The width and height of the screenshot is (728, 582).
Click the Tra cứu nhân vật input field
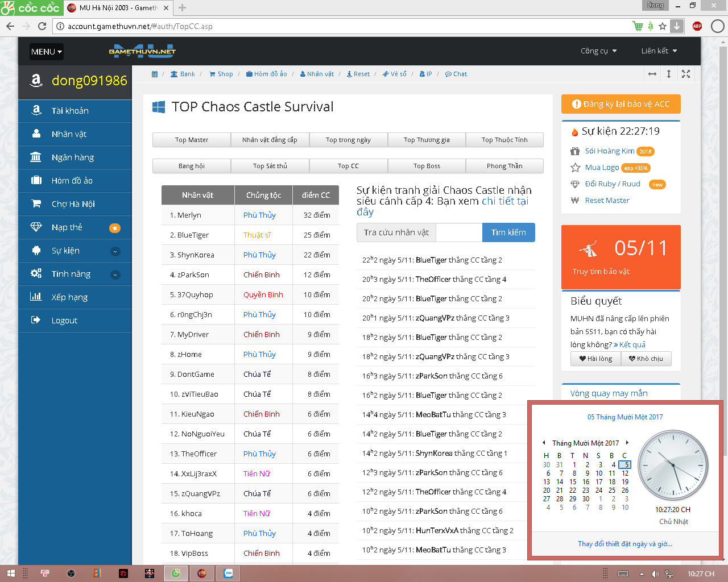tap(460, 232)
